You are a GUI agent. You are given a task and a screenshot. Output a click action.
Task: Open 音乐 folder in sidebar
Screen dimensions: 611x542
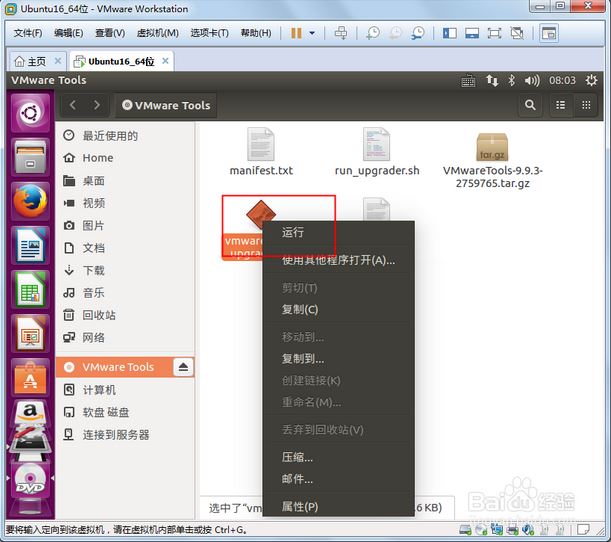point(125,293)
